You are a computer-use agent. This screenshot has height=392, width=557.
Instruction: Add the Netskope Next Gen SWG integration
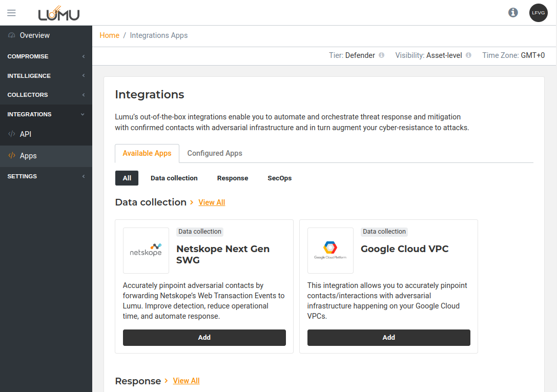coord(204,338)
